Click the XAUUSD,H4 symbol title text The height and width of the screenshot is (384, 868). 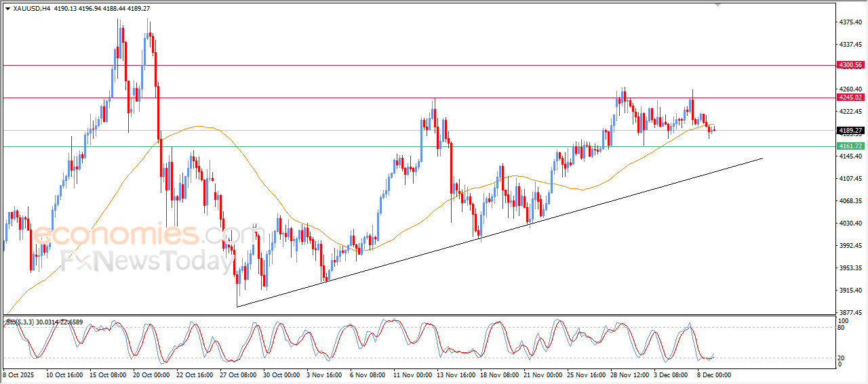[x=31, y=9]
